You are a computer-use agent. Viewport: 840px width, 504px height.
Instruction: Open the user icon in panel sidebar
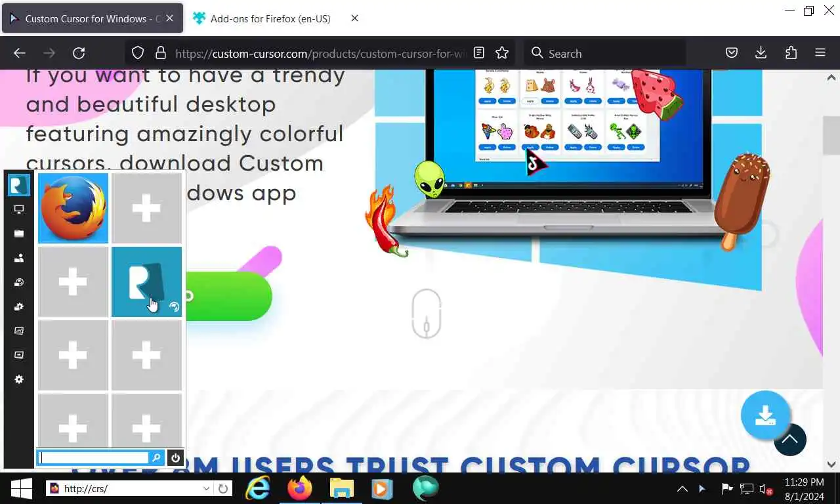[x=19, y=258]
